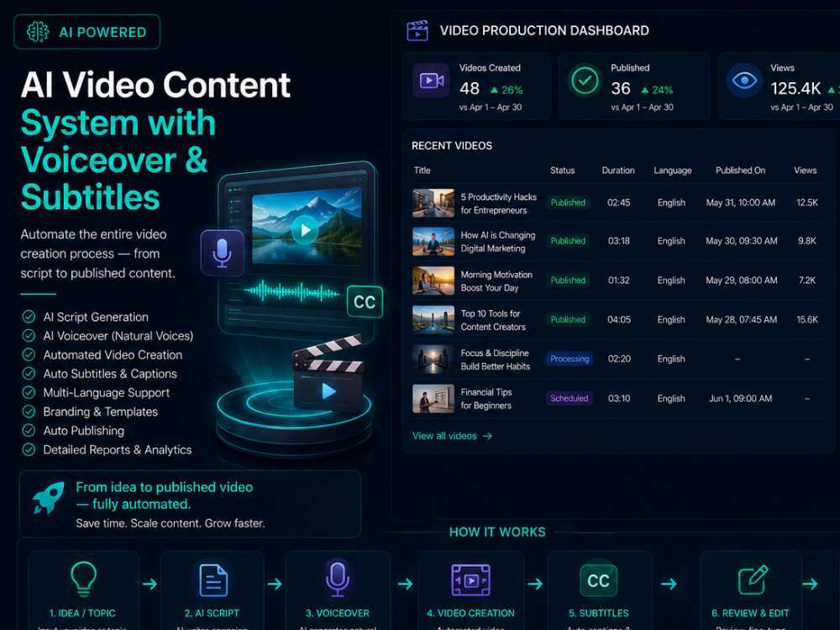Click the 125.4K views total

point(795,88)
